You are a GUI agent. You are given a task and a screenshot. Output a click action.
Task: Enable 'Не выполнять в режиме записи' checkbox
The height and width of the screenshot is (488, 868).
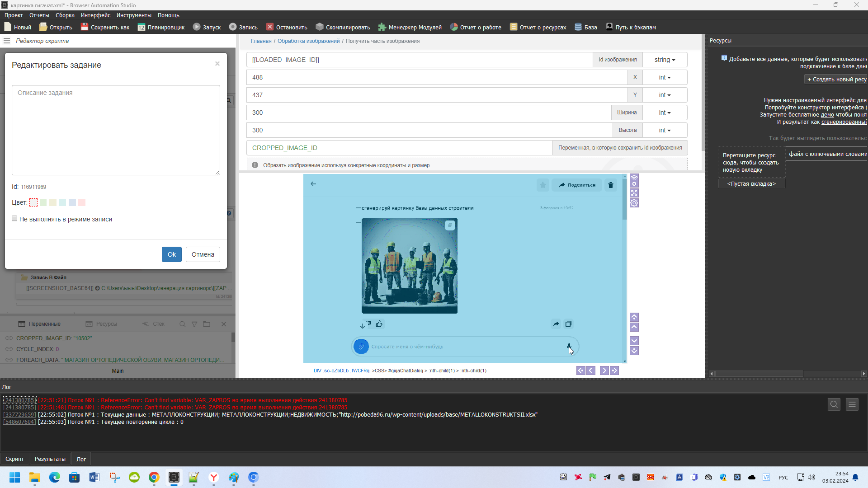(x=14, y=219)
